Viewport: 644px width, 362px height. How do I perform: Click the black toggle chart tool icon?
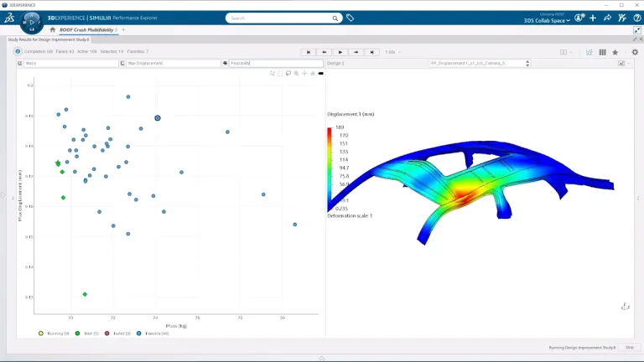pos(321,73)
